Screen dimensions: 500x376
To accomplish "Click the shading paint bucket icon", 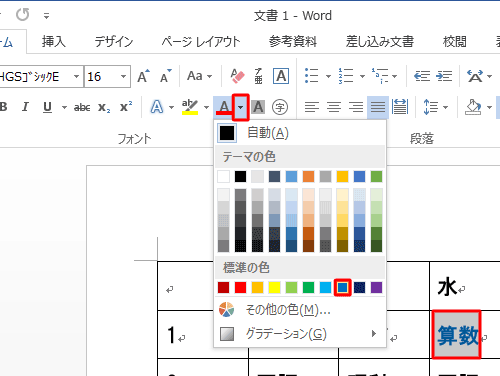I will pyautogui.click(x=473, y=107).
